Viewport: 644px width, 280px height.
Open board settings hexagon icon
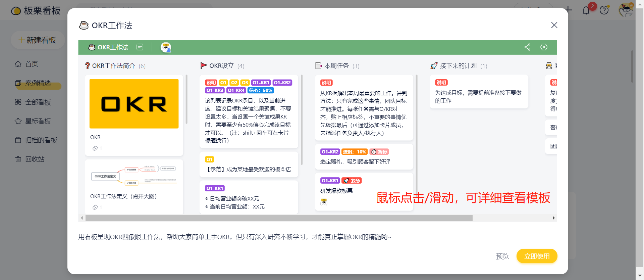point(544,47)
